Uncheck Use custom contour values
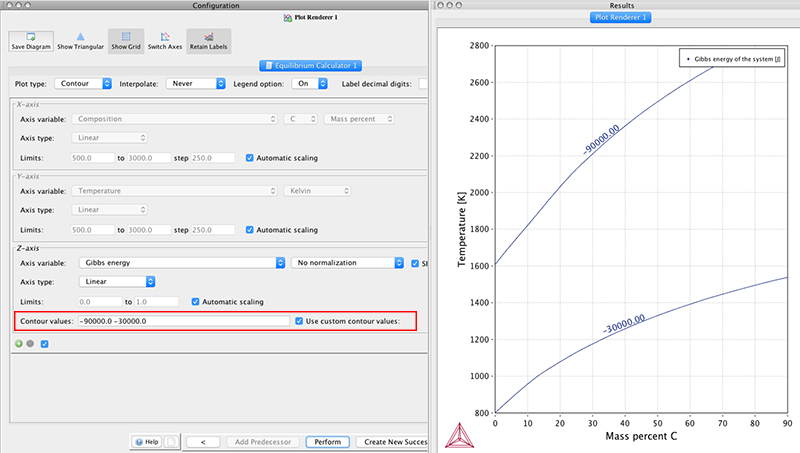800x453 pixels. click(x=299, y=321)
